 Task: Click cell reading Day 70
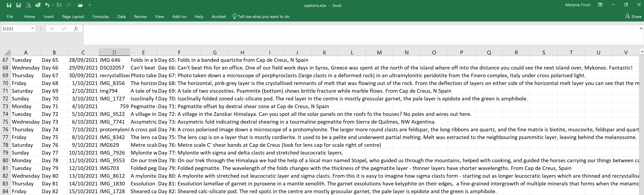pyautogui.click(x=54, y=99)
